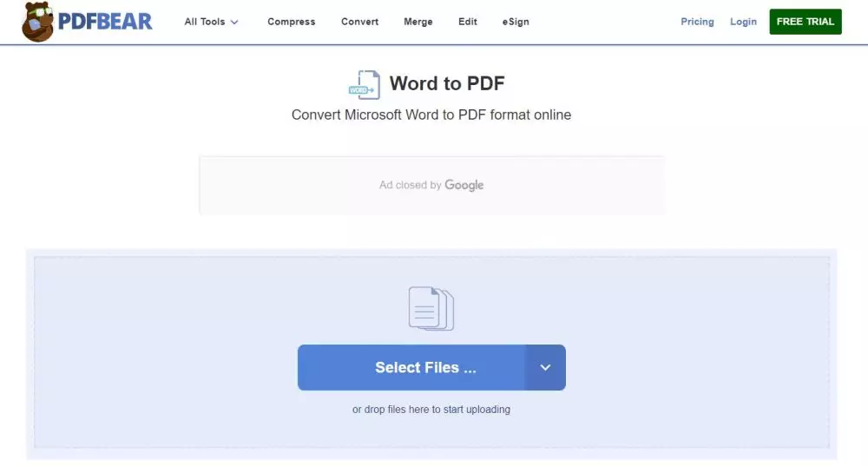The image size is (868, 466).
Task: Start with the green FREE TRIAL button
Action: pyautogui.click(x=805, y=22)
